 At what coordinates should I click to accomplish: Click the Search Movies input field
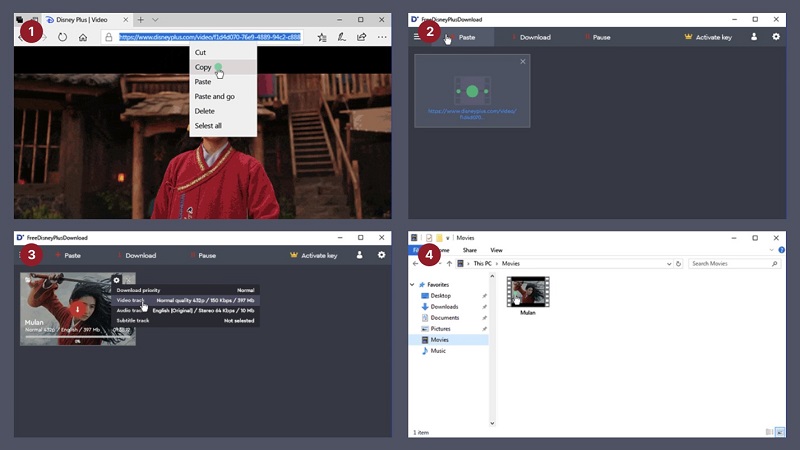(x=733, y=264)
